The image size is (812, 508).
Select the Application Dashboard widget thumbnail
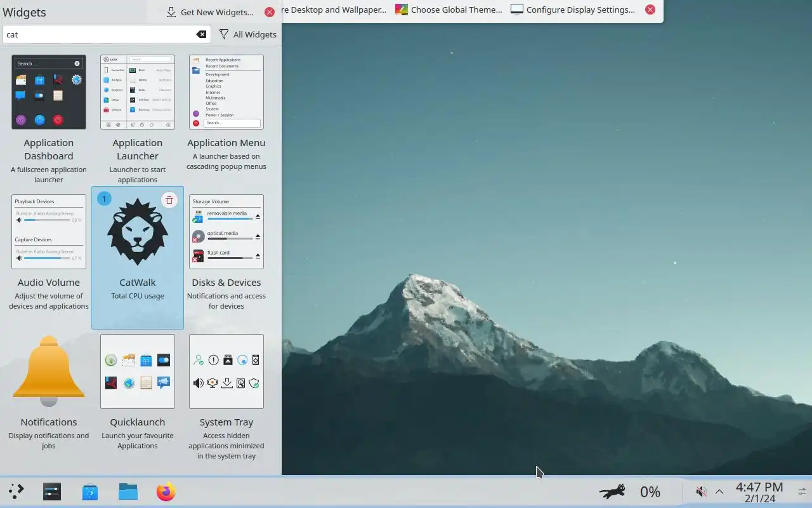pyautogui.click(x=49, y=92)
